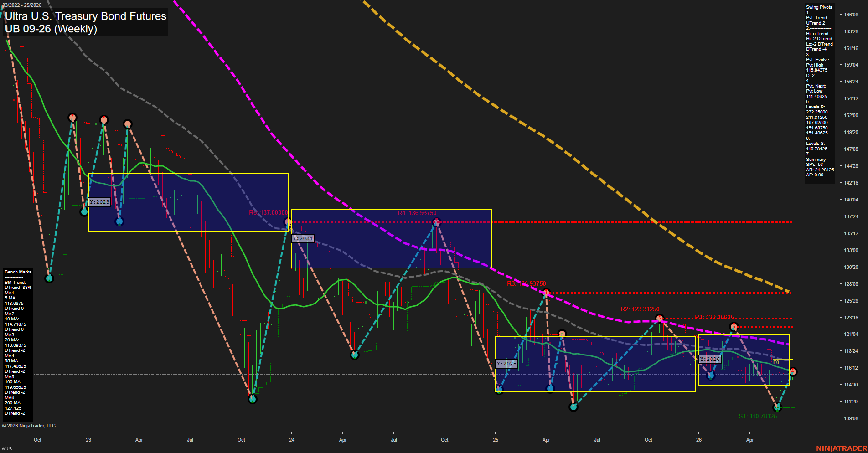
Task: Click the 137'24 price axis label
Action: 851,216
